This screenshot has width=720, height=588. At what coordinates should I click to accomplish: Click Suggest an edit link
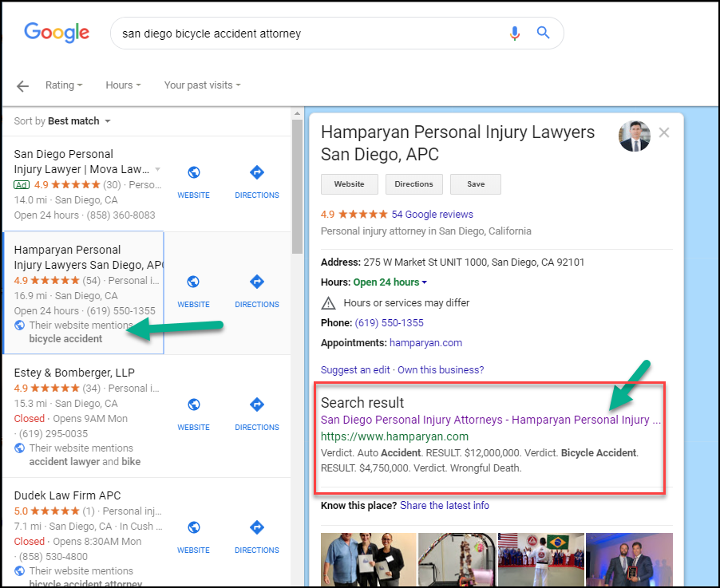(355, 370)
